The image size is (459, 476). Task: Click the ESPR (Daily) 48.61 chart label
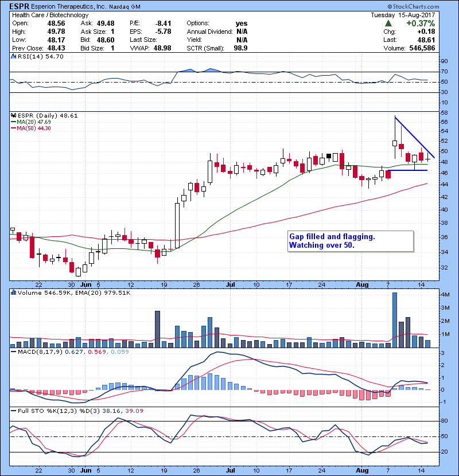[x=48, y=116]
